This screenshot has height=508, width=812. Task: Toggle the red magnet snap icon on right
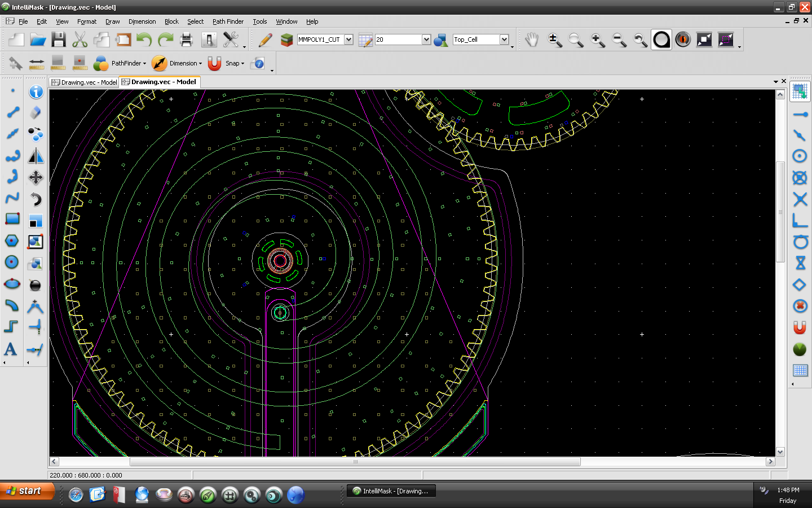pyautogui.click(x=800, y=327)
